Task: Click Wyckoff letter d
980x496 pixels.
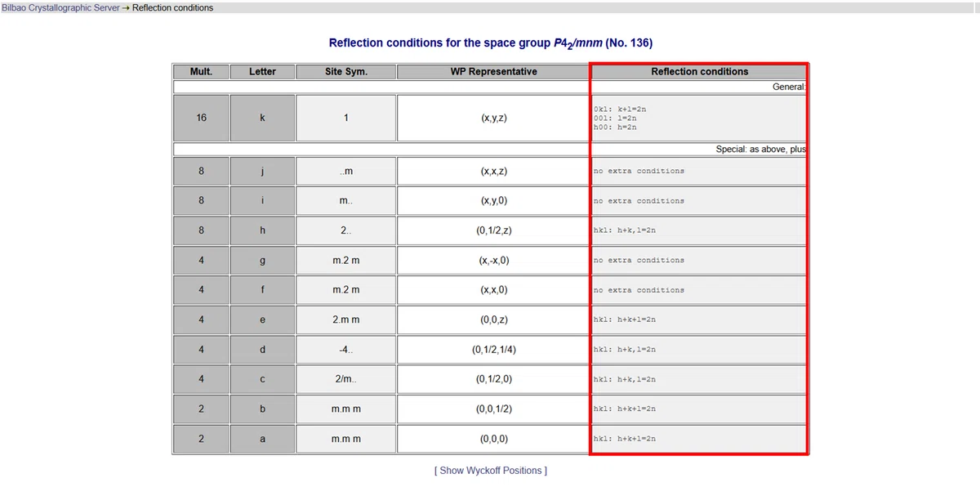Action: click(262, 350)
